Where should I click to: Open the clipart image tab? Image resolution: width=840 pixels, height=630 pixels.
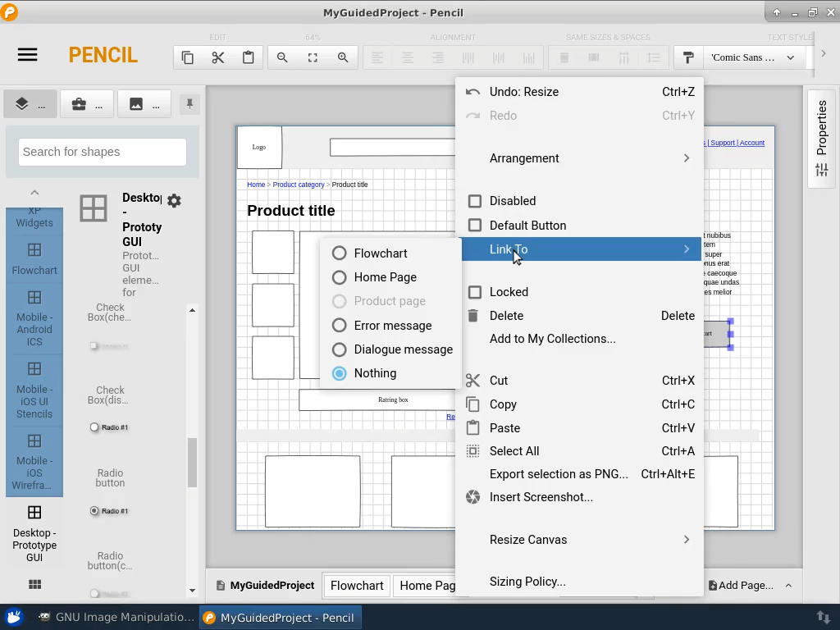(144, 104)
